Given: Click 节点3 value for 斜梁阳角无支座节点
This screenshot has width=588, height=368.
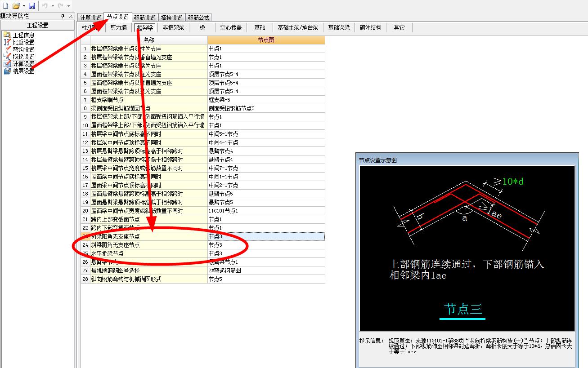Looking at the screenshot, I should [266, 236].
